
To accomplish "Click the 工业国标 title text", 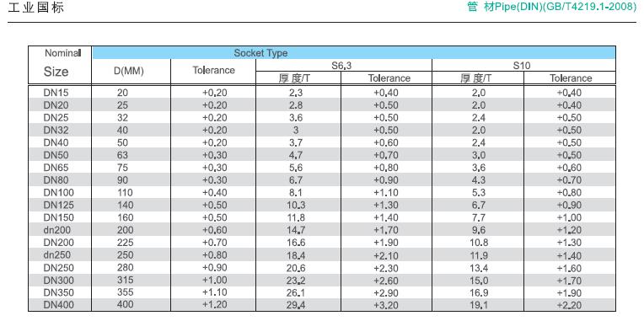I will pyautogui.click(x=36, y=8).
